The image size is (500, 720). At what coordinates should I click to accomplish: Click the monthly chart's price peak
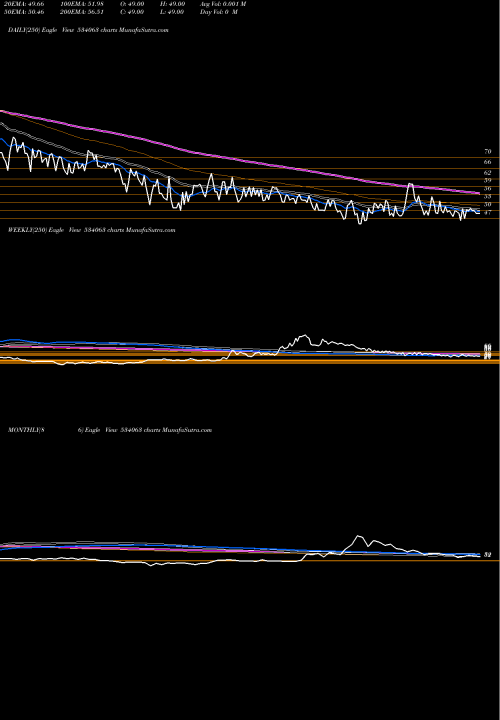(x=359, y=536)
